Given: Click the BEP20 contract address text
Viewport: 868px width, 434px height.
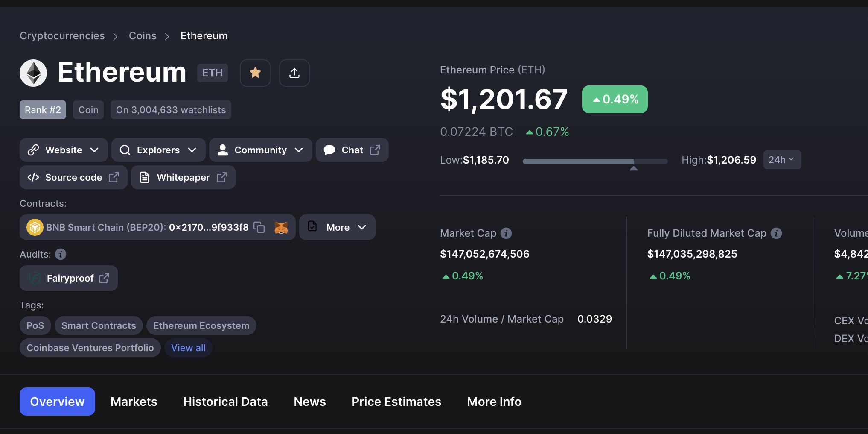Looking at the screenshot, I should (209, 227).
